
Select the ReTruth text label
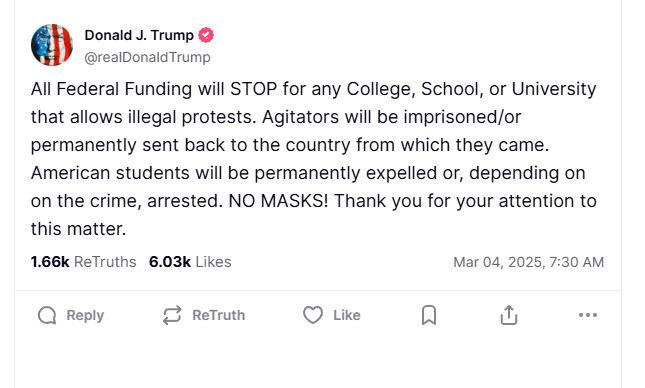click(218, 316)
